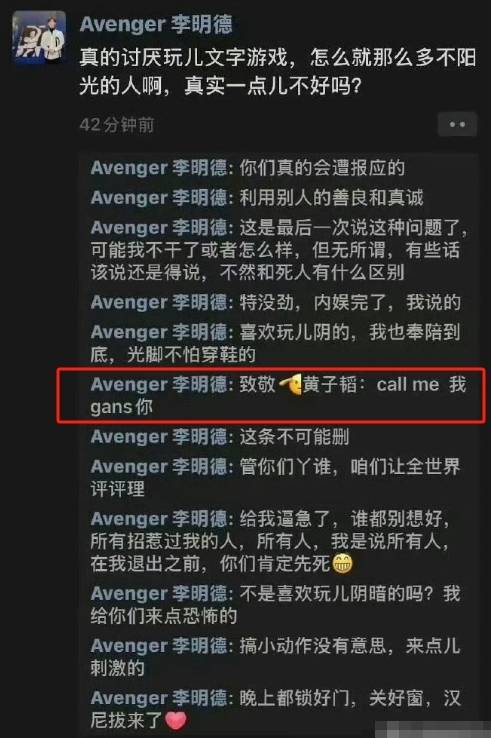
Task: Tap commenter name before 这是最后一次说这种问题了
Action: coord(159,228)
